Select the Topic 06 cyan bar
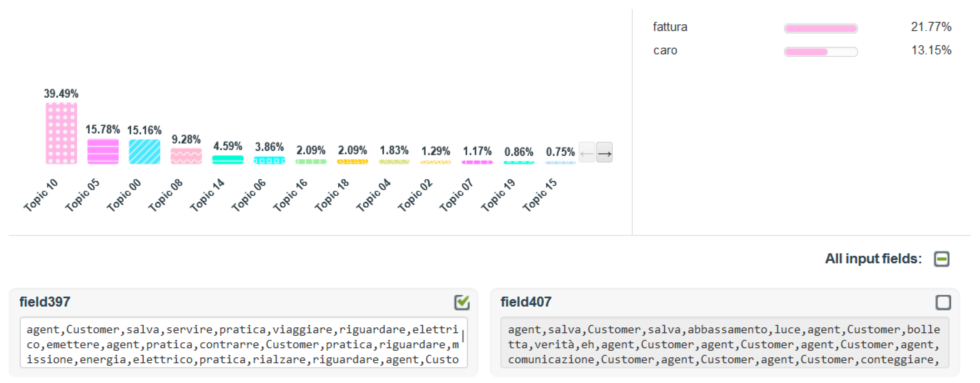 pos(269,160)
